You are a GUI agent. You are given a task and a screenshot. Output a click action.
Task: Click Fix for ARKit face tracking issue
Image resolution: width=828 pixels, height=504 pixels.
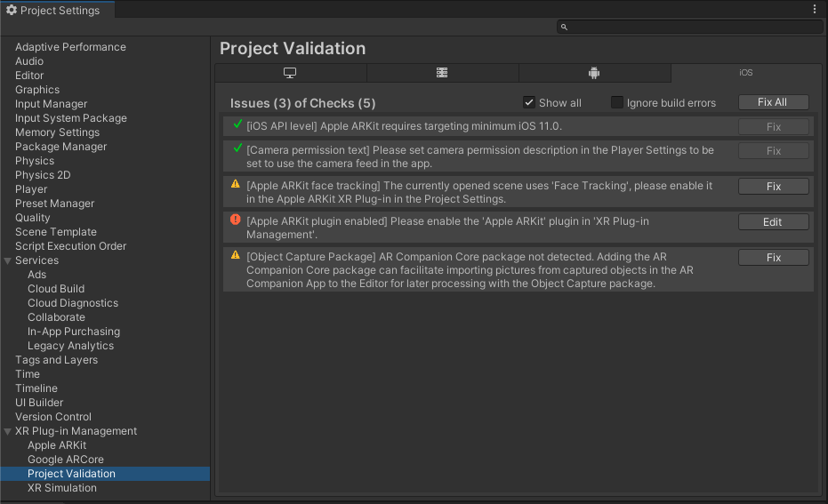pyautogui.click(x=773, y=187)
